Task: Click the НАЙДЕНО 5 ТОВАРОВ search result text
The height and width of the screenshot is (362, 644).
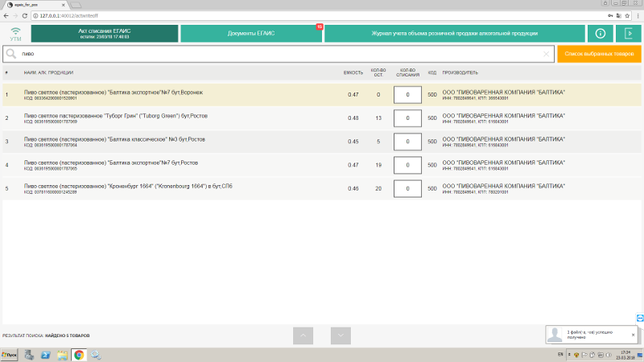Action: coord(67,335)
